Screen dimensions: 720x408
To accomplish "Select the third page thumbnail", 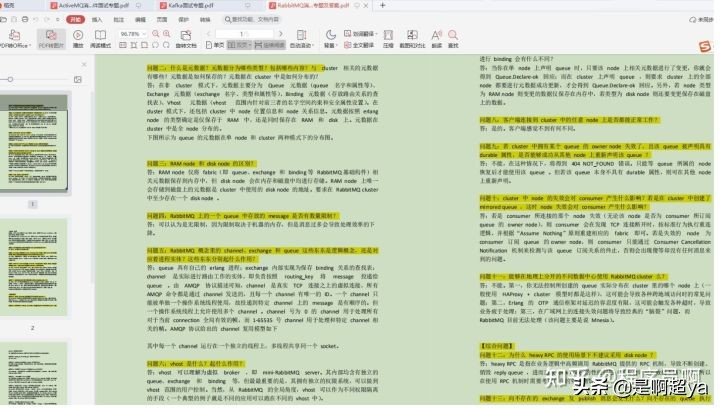I will 34,374.
